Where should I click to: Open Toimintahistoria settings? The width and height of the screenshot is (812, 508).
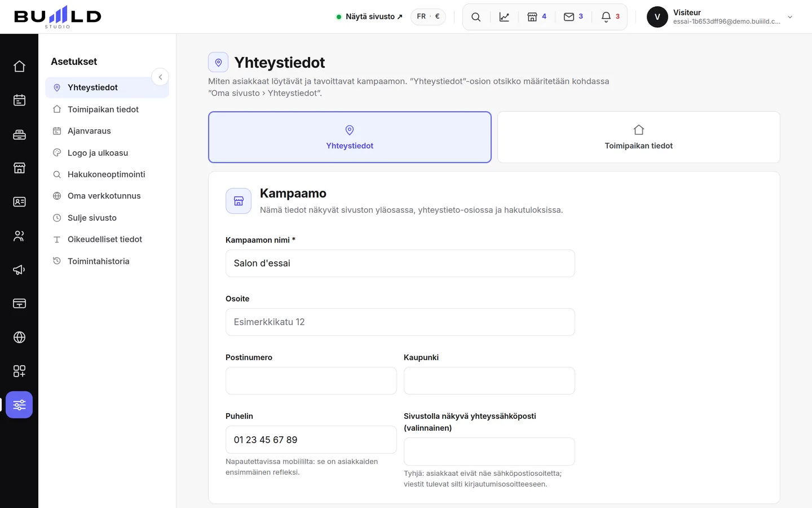pyautogui.click(x=107, y=261)
